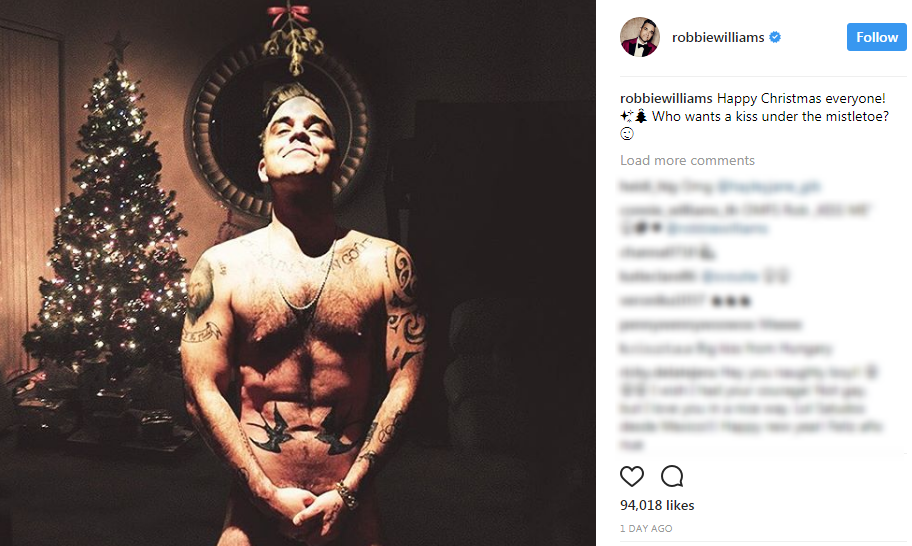Click the three black circle emojis in comments
The image size is (912, 546).
[732, 301]
